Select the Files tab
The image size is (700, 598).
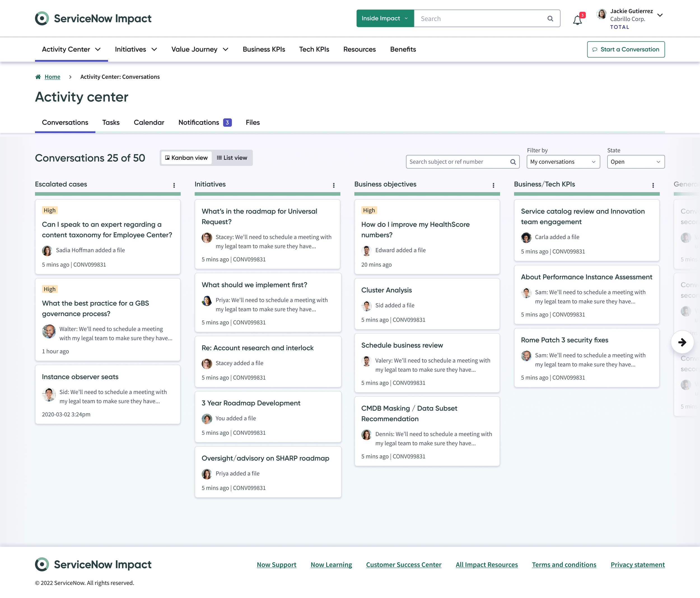point(253,122)
